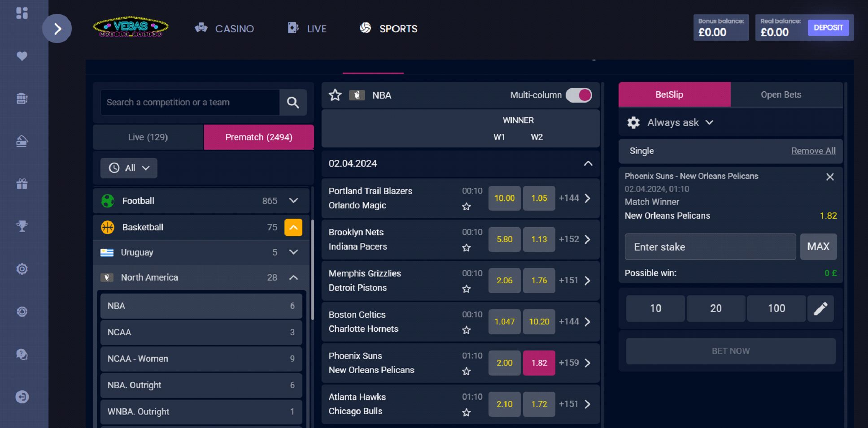Click the sports list vertical scrollbar
Screen dimensions: 868x428
312,269
